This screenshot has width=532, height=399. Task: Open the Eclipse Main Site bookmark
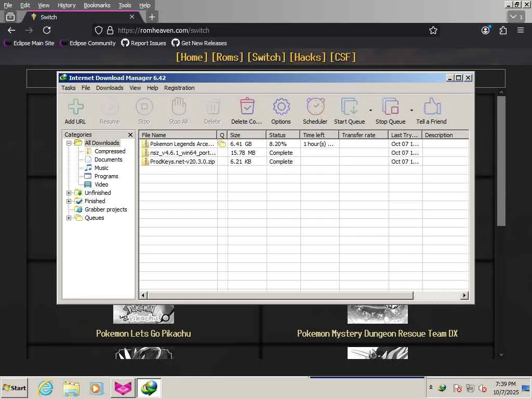[30, 43]
